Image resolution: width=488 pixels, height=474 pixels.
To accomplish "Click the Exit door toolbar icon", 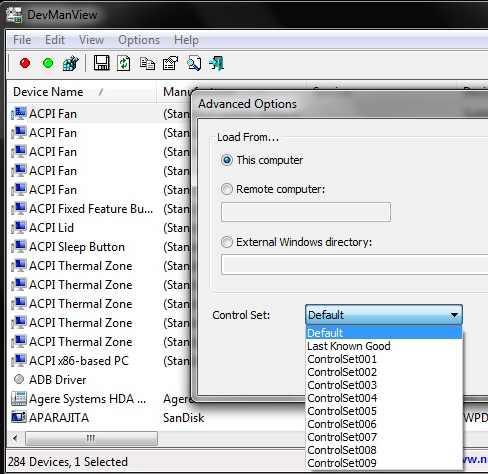I will pos(216,63).
